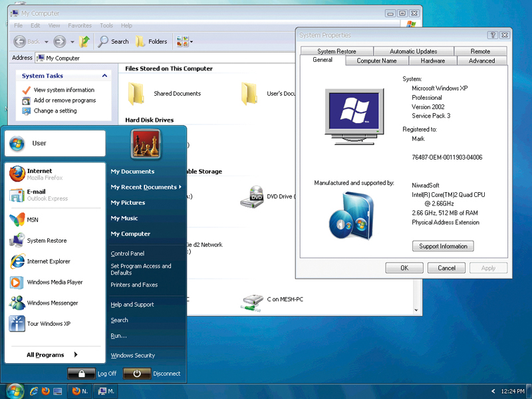The width and height of the screenshot is (532, 399).
Task: Switch to the Hardware tab
Action: point(433,61)
